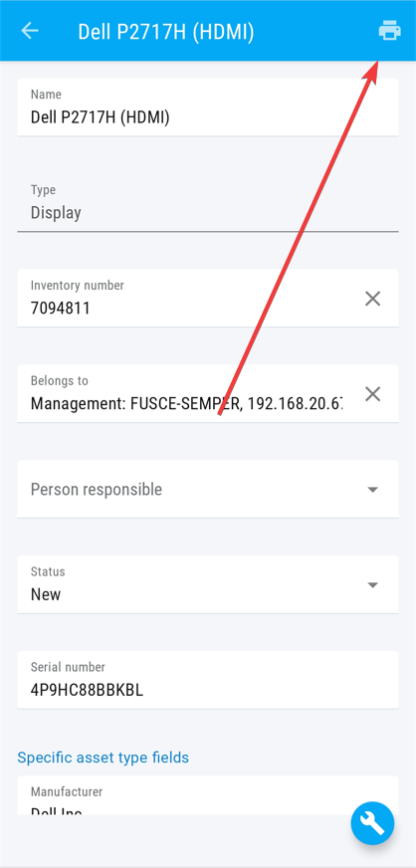Image resolution: width=416 pixels, height=868 pixels.
Task: Expand Person responsible dropdown arrow
Action: click(373, 490)
